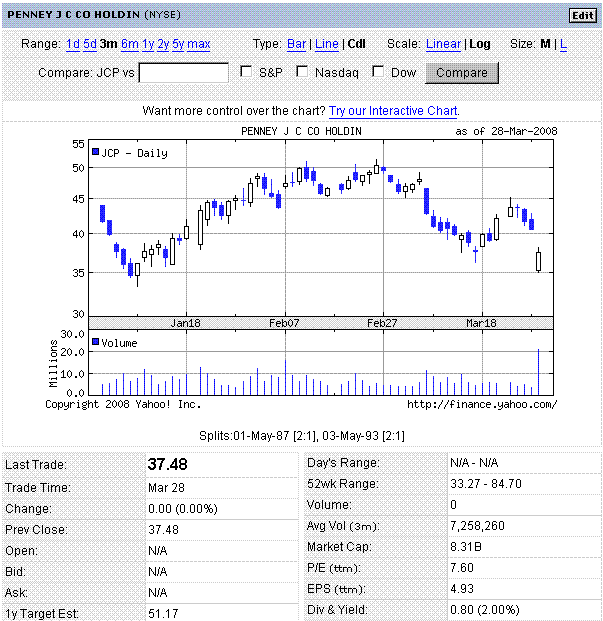Switch range to 6m

point(130,44)
